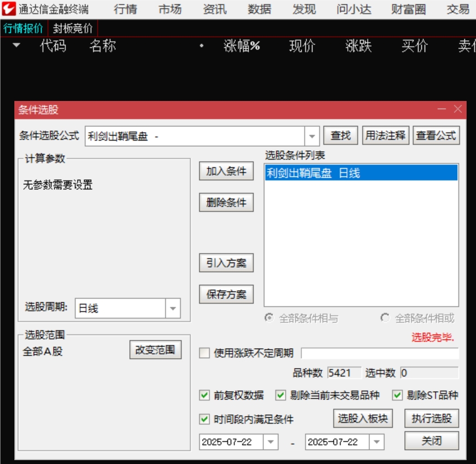The image size is (476, 464).
Task: Click the 品种数 5421 field
Action: 344,373
